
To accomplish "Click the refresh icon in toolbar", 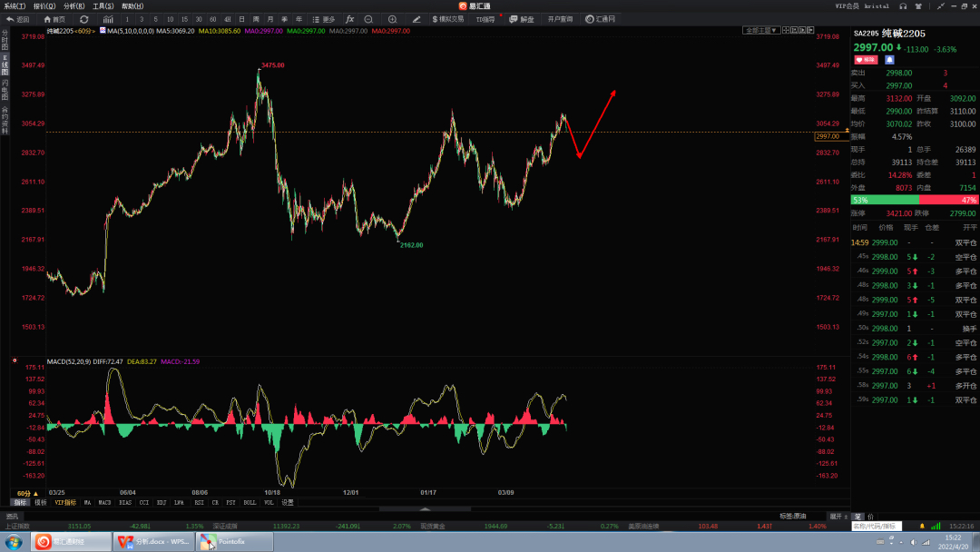I will (x=83, y=19).
